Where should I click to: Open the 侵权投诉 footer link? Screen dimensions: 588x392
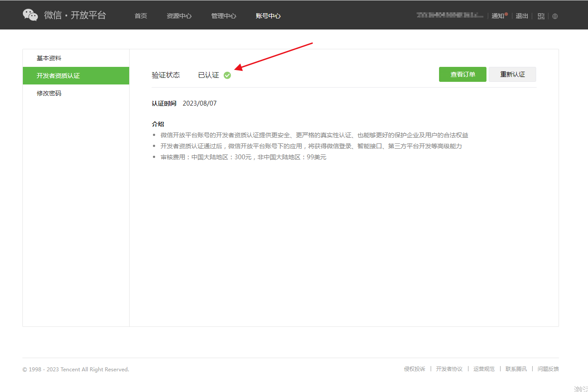click(x=414, y=369)
